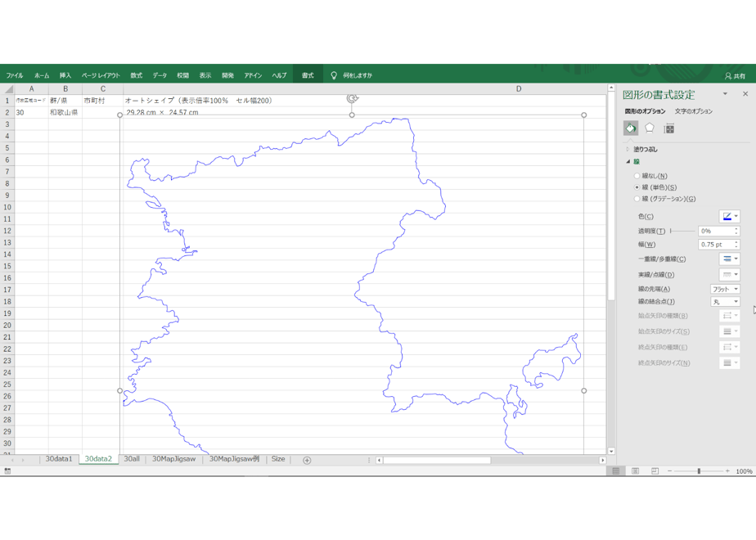Screen dimensions: 756x540
Task: Add a new sheet with plus icon
Action: (x=307, y=460)
